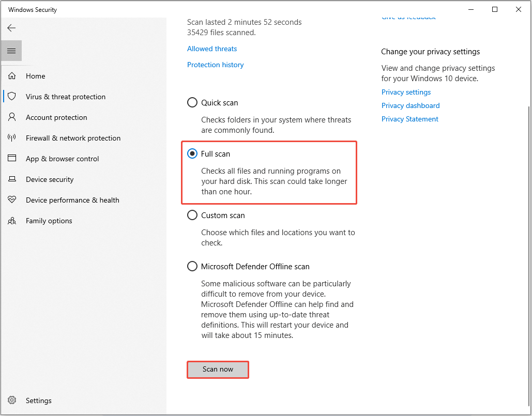The width and height of the screenshot is (532, 416).
Task: Open Account protection section
Action: point(56,117)
